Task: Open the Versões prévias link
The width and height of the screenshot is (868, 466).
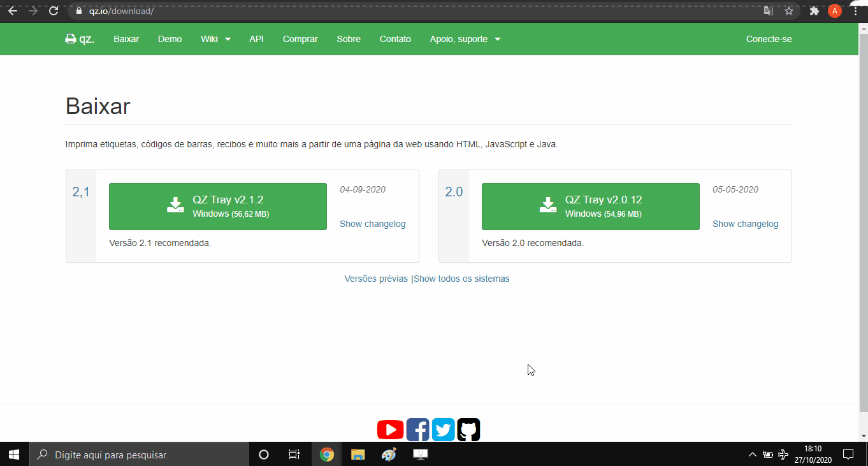Action: [x=376, y=279]
